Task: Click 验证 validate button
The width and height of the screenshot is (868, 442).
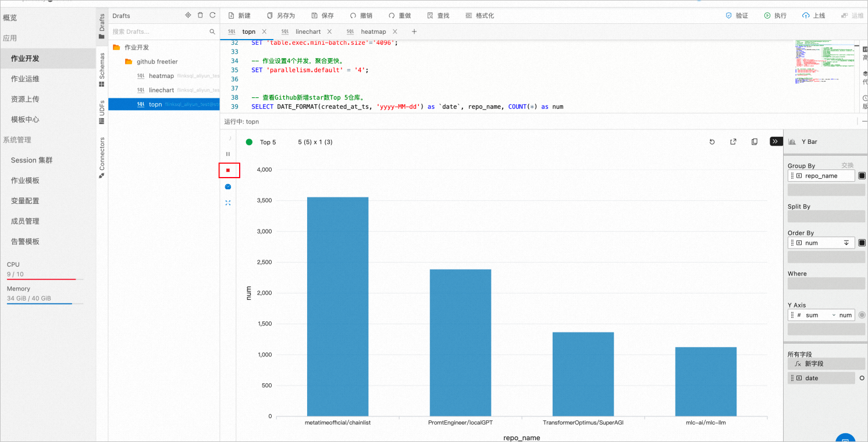Action: pyautogui.click(x=737, y=16)
